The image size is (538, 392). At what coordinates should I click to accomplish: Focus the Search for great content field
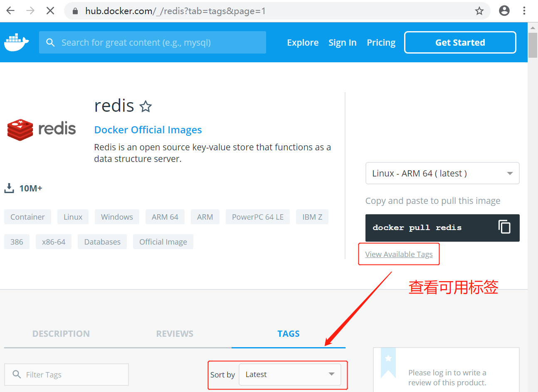pyautogui.click(x=153, y=42)
